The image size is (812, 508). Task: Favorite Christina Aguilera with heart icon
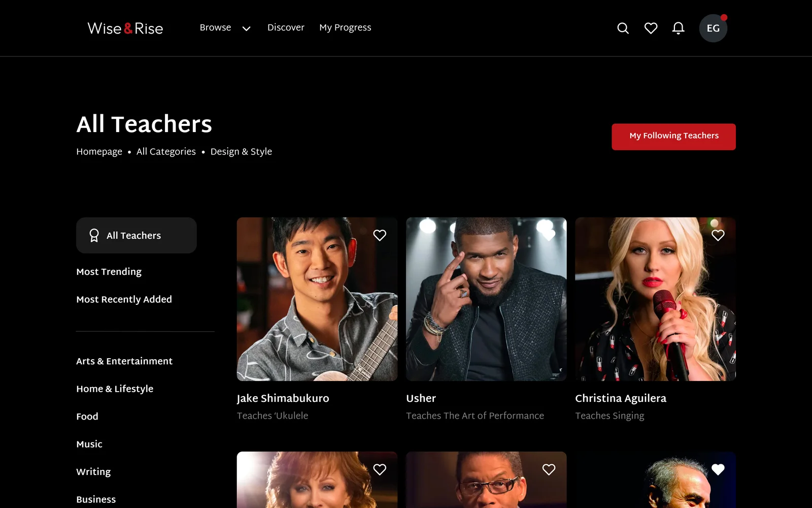(718, 235)
